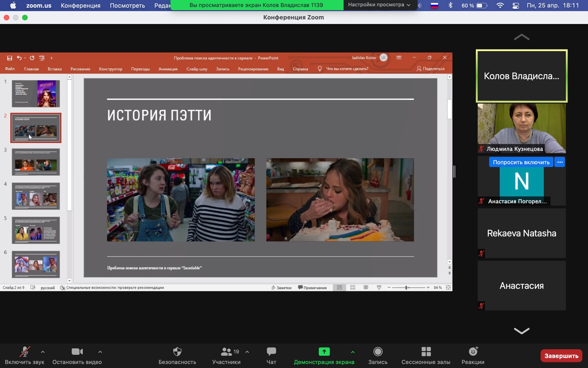Screen dimensions: 588x368
Task: Expand video options arrow next to camera
Action: point(100,352)
